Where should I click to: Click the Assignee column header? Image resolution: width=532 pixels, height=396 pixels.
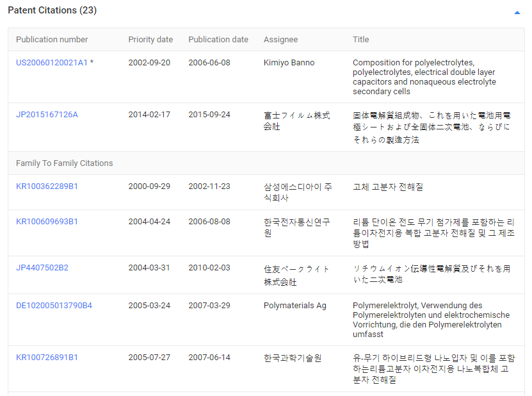[x=280, y=39]
